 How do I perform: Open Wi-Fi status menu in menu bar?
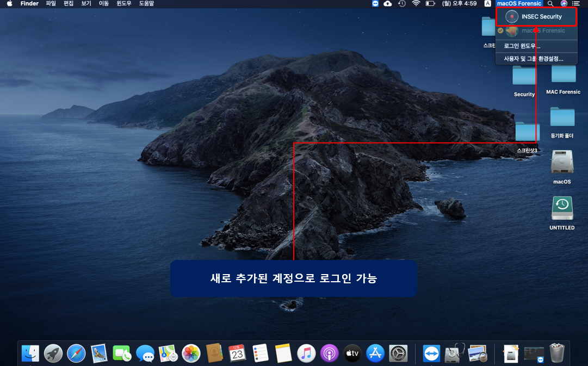pyautogui.click(x=416, y=3)
